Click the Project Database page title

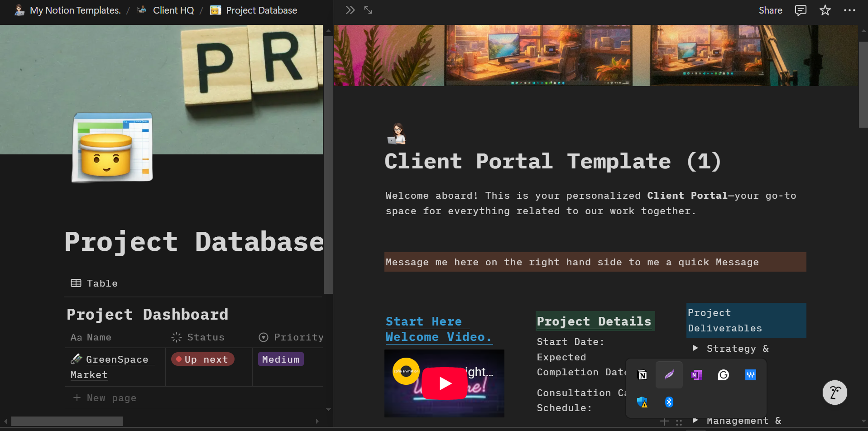pyautogui.click(x=194, y=242)
